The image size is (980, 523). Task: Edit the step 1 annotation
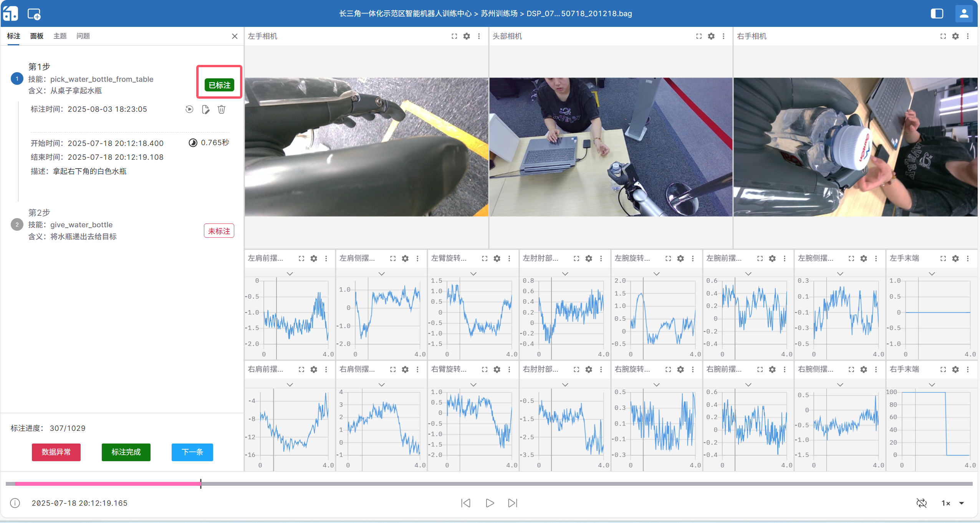click(205, 109)
